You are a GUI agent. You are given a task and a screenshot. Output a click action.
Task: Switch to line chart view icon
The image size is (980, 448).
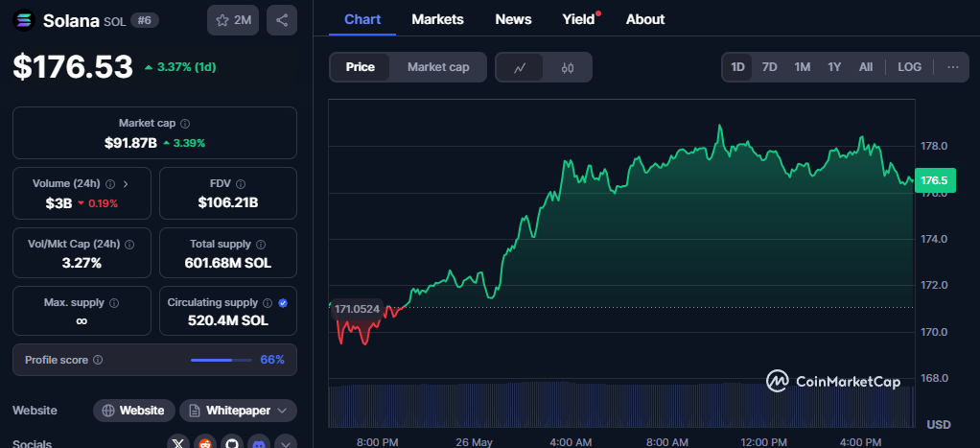click(x=520, y=67)
